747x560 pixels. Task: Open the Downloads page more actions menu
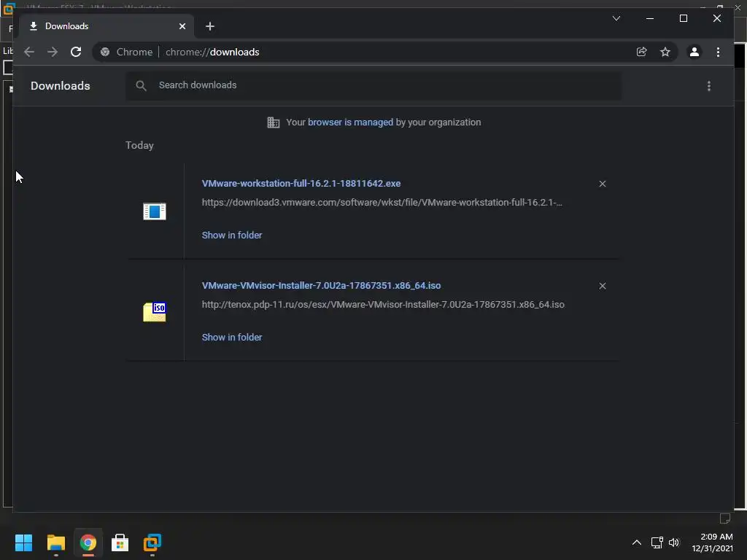coord(709,86)
